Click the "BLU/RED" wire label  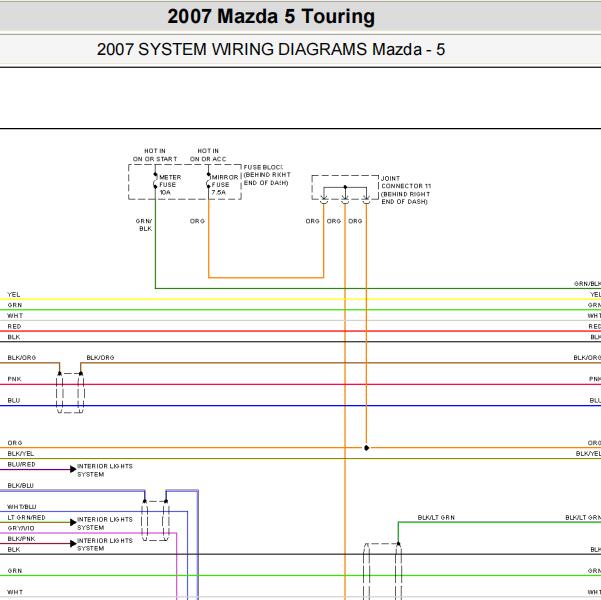click(21, 464)
